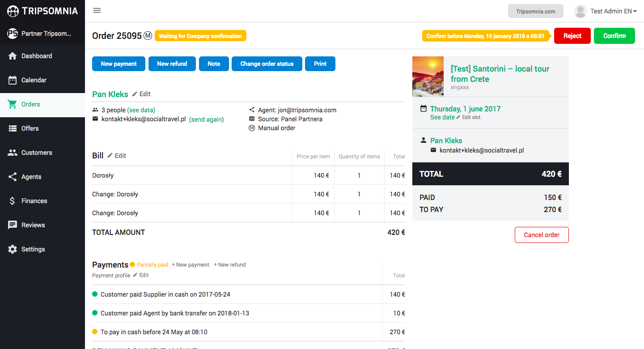Screen dimensions: 644x349
Task: Open the see data link
Action: click(141, 110)
